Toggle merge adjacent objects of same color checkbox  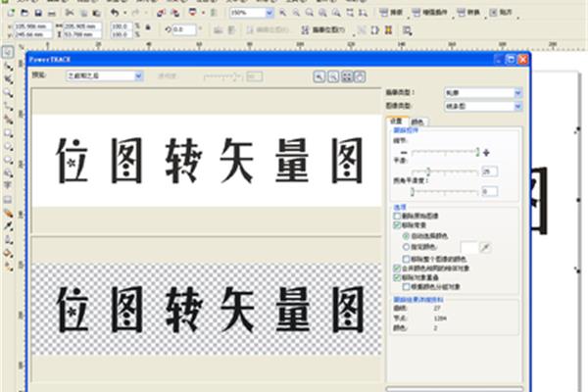397,269
